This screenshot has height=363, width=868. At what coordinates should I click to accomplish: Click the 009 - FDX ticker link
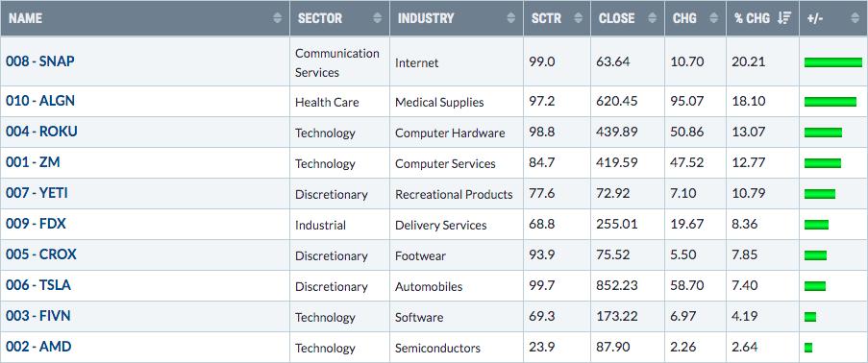(36, 224)
